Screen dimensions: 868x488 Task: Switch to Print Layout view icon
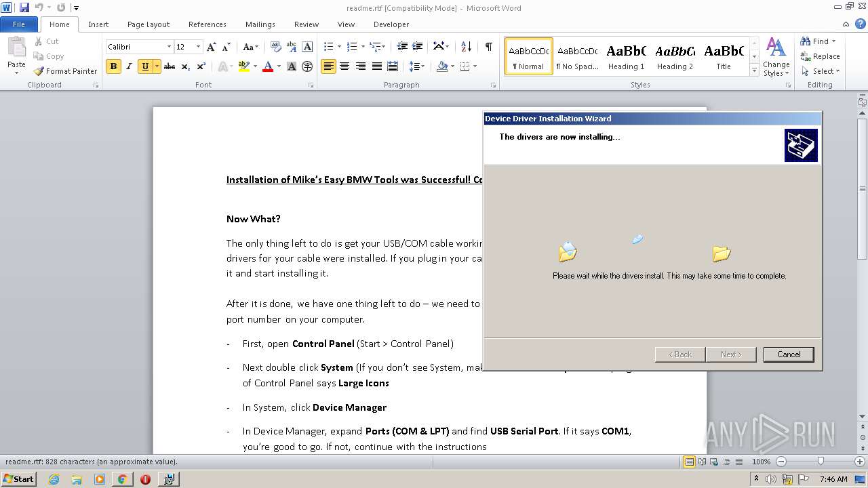[690, 462]
